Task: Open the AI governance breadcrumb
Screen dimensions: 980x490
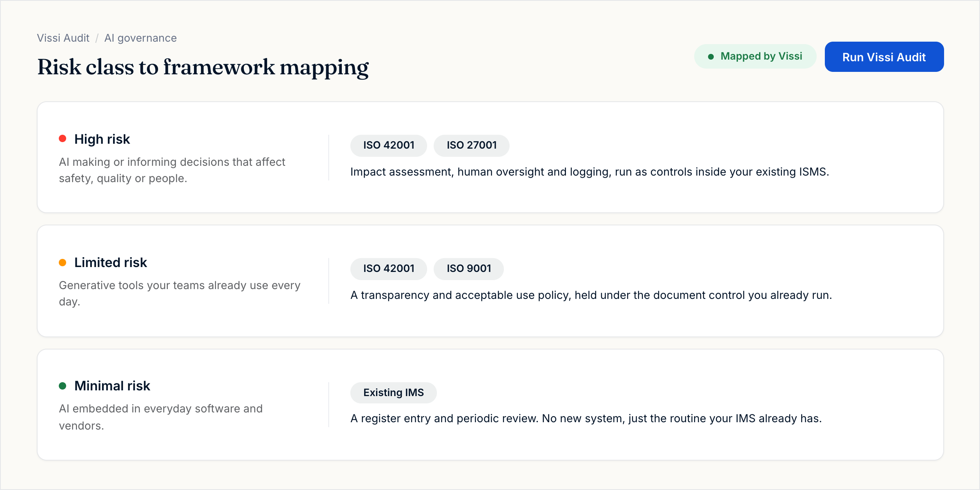Action: pos(140,38)
